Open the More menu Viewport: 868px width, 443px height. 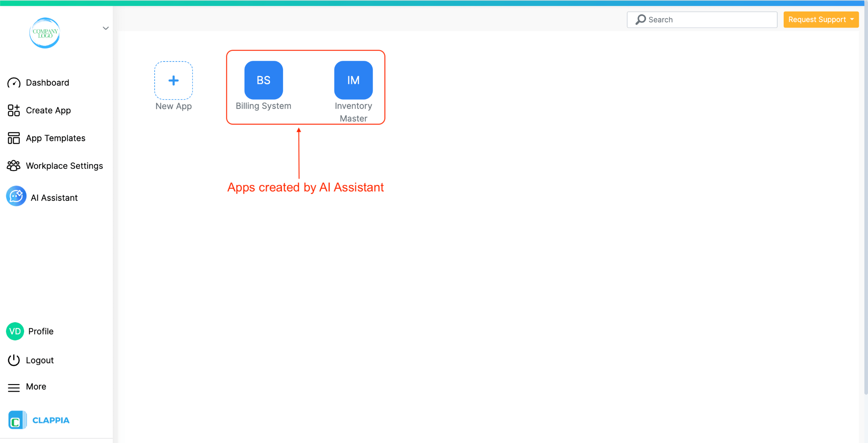coord(35,386)
